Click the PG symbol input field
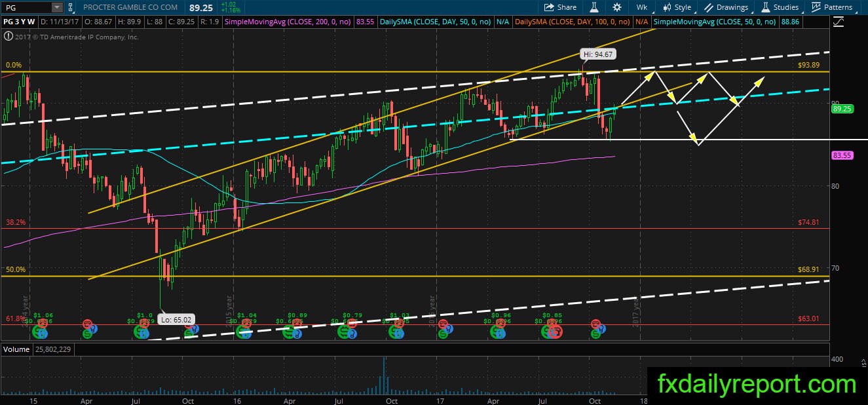 (26, 7)
